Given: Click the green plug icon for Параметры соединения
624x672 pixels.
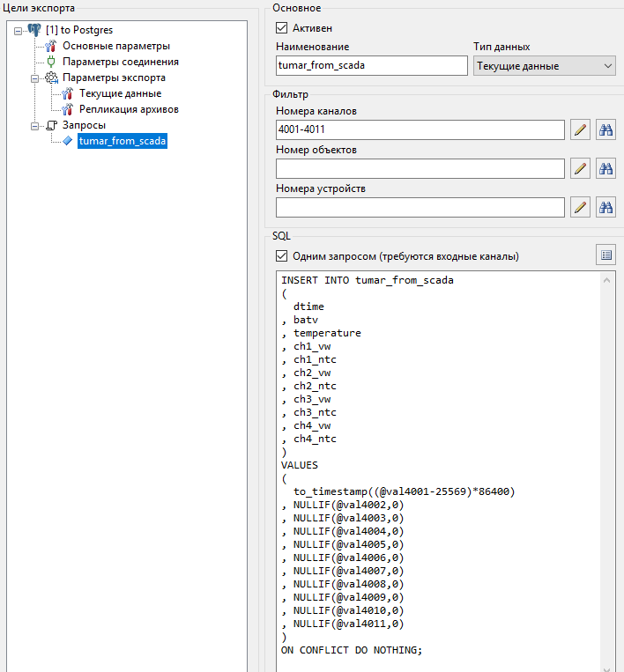Looking at the screenshot, I should [x=51, y=62].
